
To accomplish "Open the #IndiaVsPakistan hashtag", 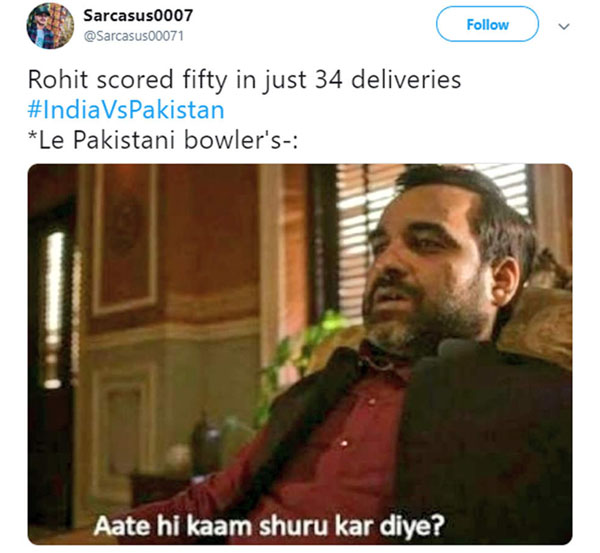I will (126, 110).
